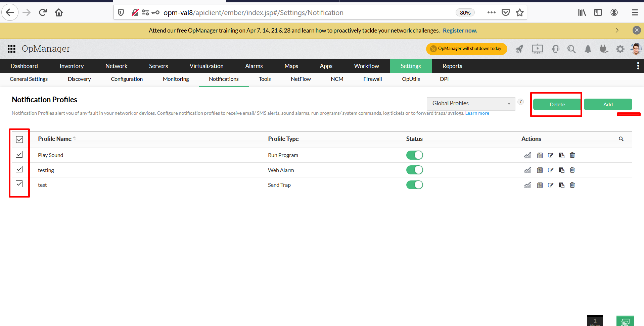
Task: Open OpManager settings gear icon
Action: pyautogui.click(x=620, y=49)
